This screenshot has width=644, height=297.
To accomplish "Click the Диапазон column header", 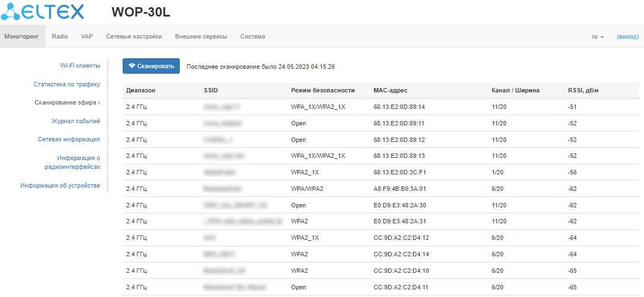I will click(141, 90).
